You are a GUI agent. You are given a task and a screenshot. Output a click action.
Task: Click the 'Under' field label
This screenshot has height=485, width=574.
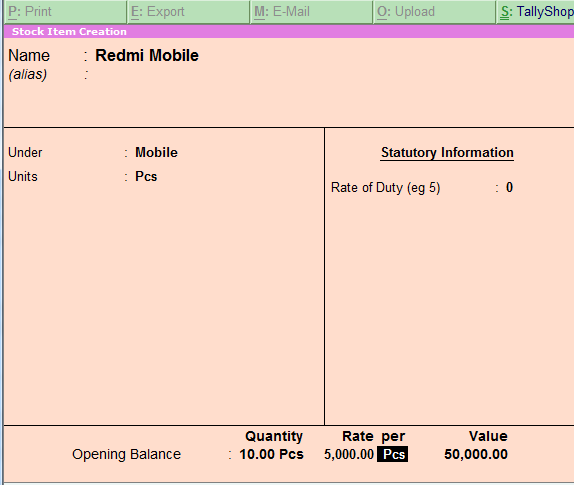click(25, 153)
